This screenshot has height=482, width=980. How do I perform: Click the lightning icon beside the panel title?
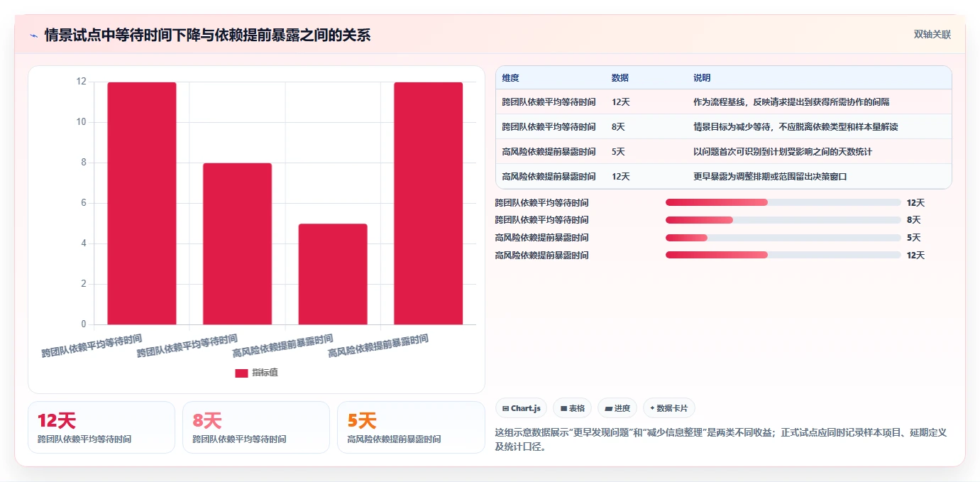tap(33, 35)
